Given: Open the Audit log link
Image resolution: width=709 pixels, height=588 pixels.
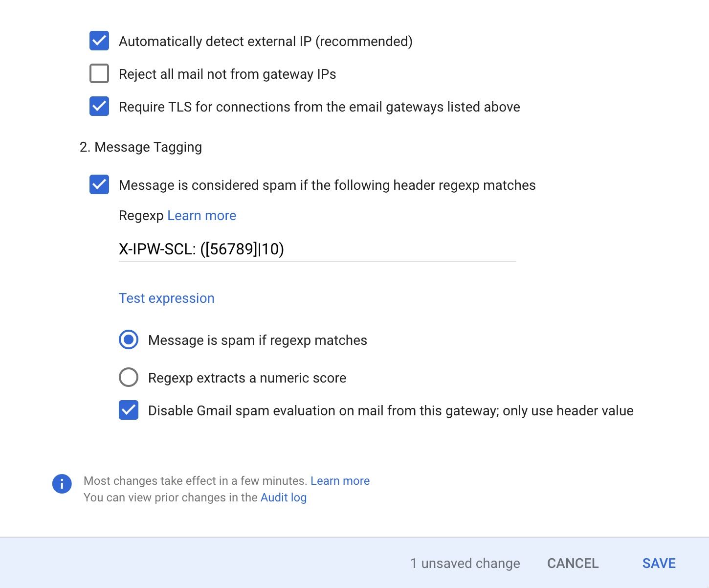Looking at the screenshot, I should tap(284, 498).
